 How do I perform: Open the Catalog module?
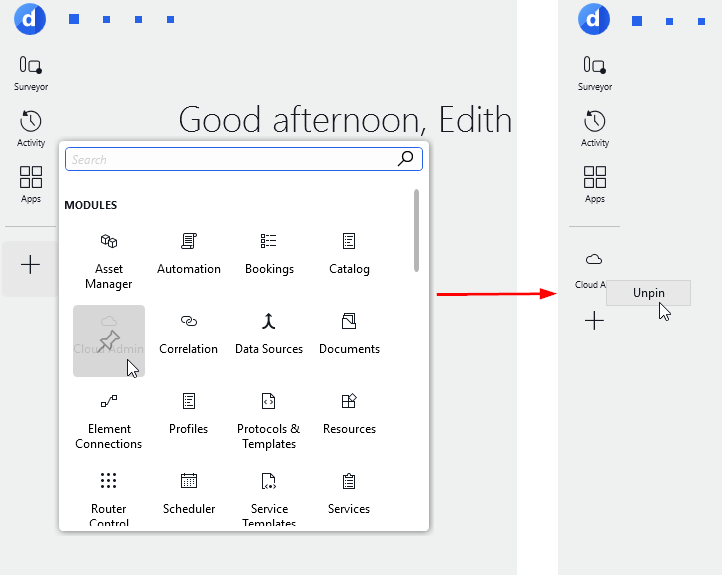pyautogui.click(x=349, y=253)
